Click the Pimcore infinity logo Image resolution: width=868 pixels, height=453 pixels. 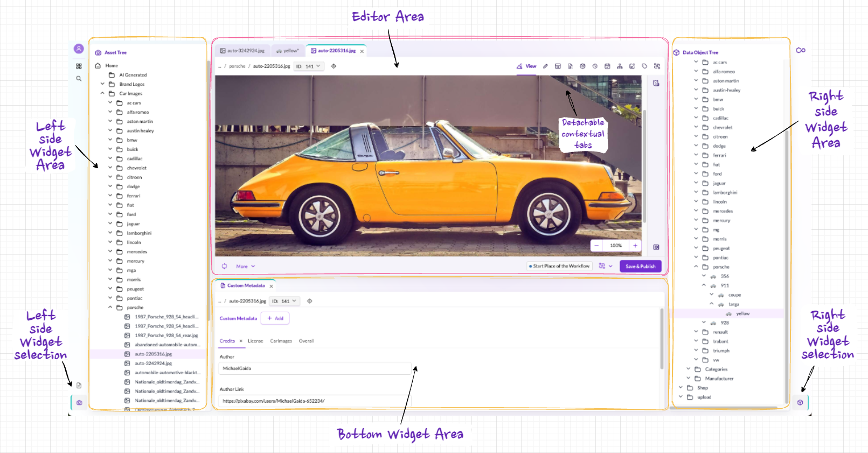[x=801, y=50]
